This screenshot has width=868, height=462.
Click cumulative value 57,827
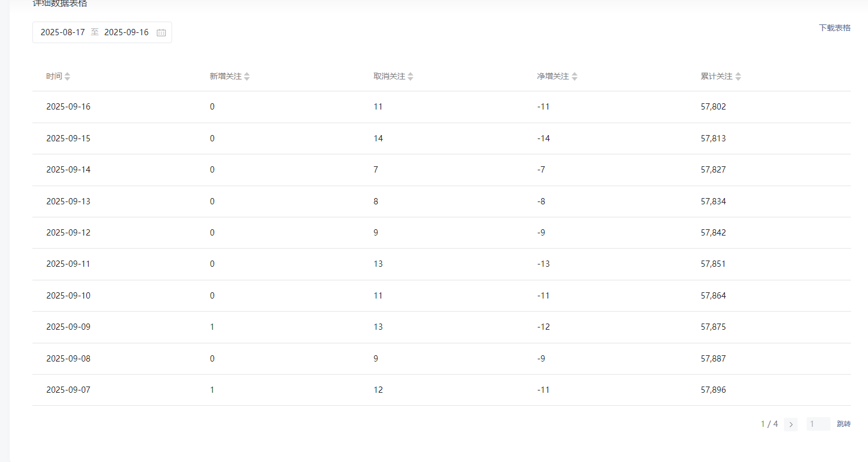coord(713,170)
